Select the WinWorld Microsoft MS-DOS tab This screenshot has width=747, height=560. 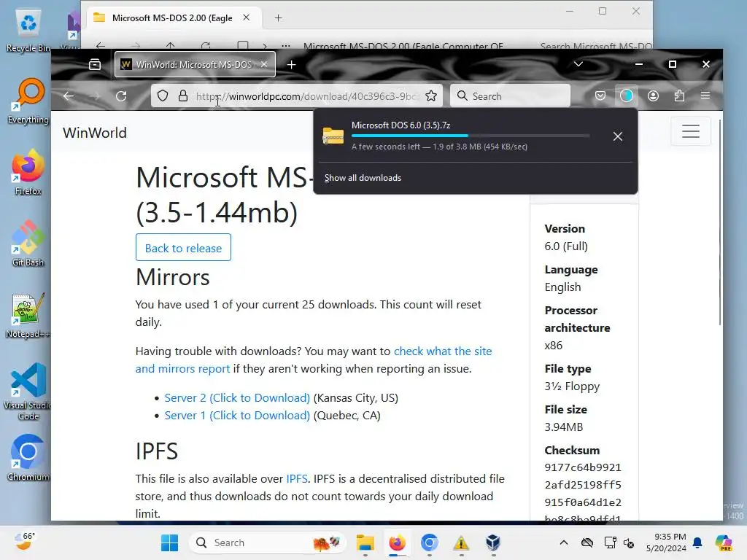(195, 64)
